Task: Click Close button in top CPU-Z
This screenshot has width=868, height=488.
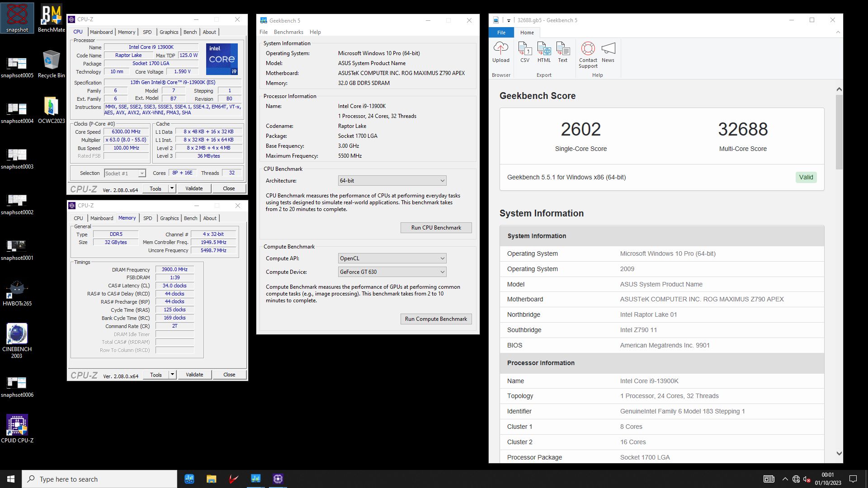Action: pos(229,188)
